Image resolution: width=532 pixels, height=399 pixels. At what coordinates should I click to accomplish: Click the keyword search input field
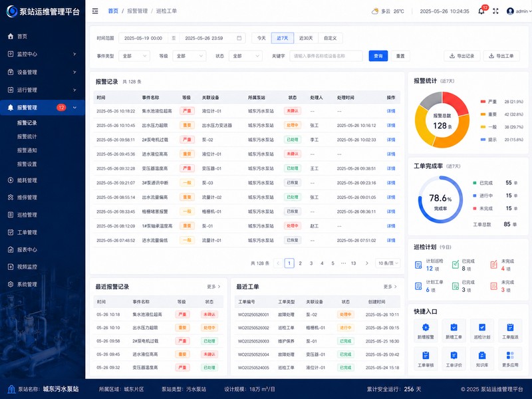[326, 56]
